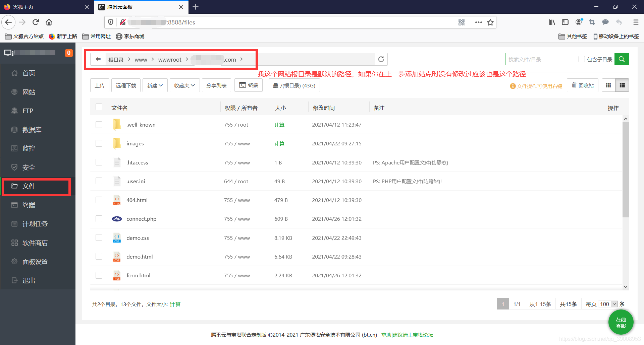Check the .well-known row checkbox
Screen dimensions: 644x345
(99, 125)
